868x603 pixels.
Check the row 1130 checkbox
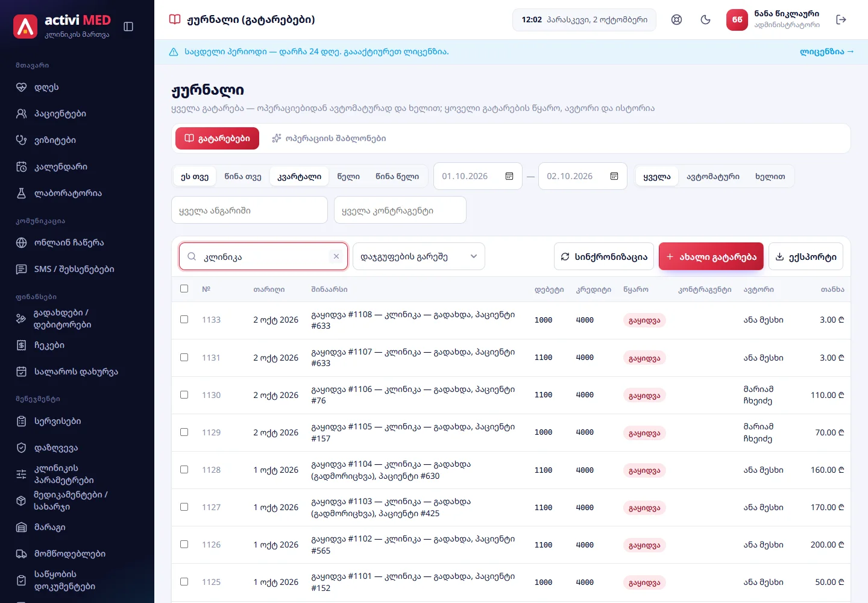pos(184,395)
